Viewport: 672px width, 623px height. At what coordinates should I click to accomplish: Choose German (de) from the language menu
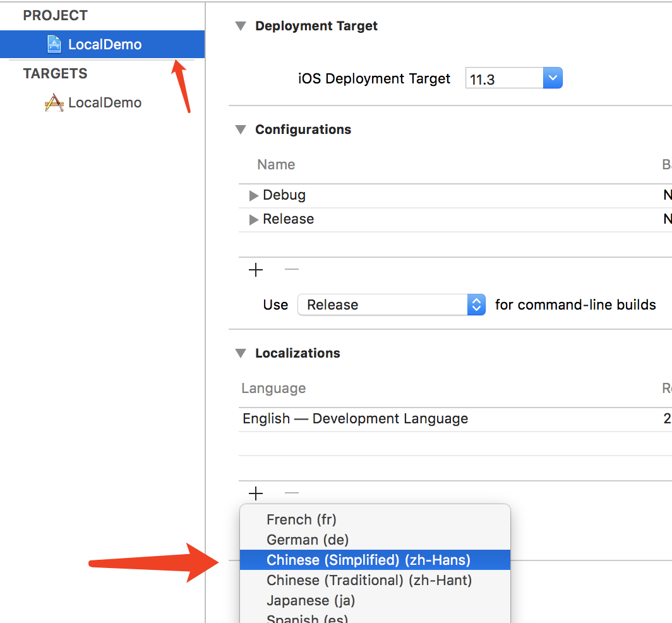pos(375,540)
